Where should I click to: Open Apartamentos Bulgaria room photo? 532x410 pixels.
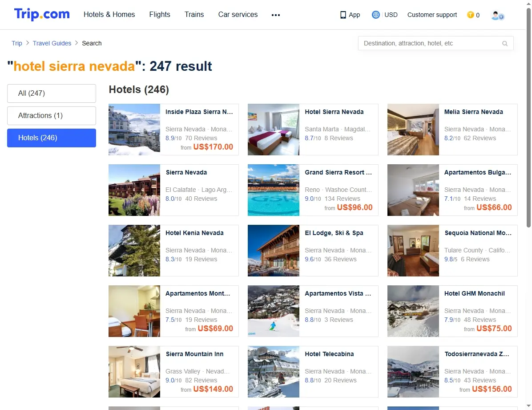pos(413,190)
